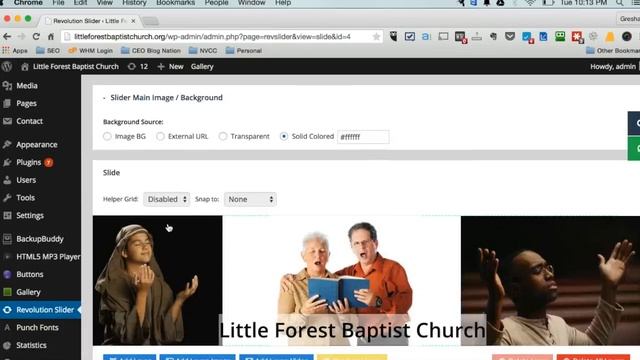Open the Bookmarks menu
640x360 pixels.
(176, 3)
